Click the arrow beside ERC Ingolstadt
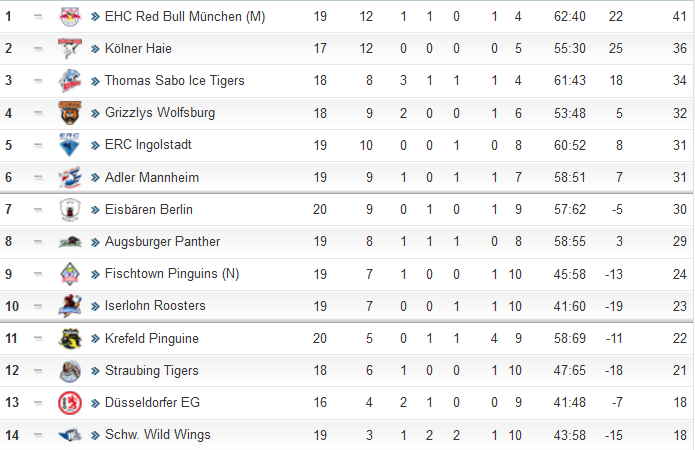 95,145
